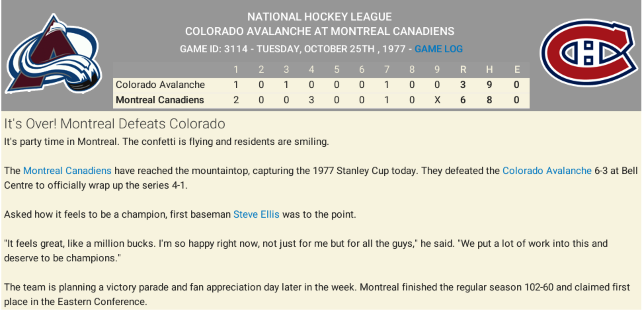The width and height of the screenshot is (644, 311).
Task: Click Montreal's fourth inning score of 3
Action: [x=311, y=100]
